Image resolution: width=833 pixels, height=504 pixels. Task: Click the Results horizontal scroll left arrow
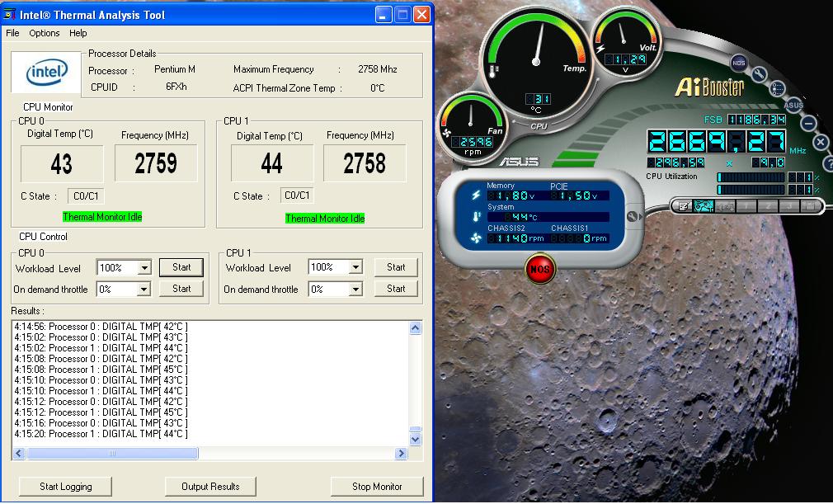pos(19,454)
